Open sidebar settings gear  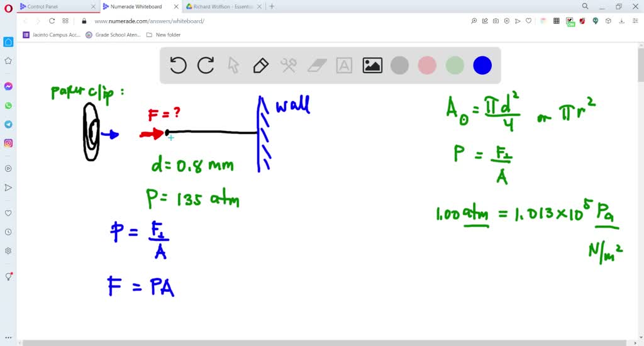[x=8, y=250]
